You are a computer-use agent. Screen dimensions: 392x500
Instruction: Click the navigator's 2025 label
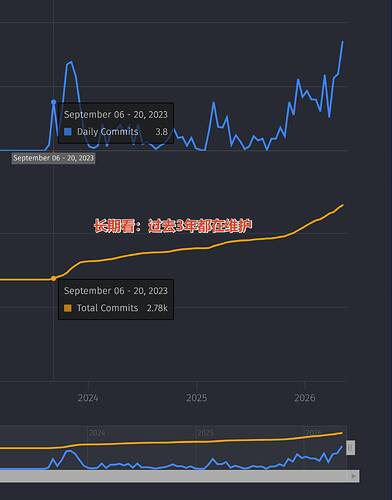(205, 433)
